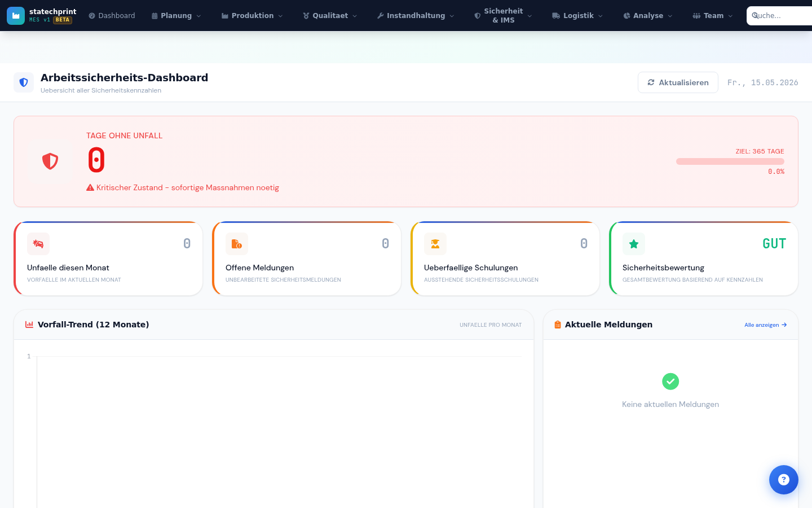Open the Qualitaet menu

pyautogui.click(x=330, y=16)
